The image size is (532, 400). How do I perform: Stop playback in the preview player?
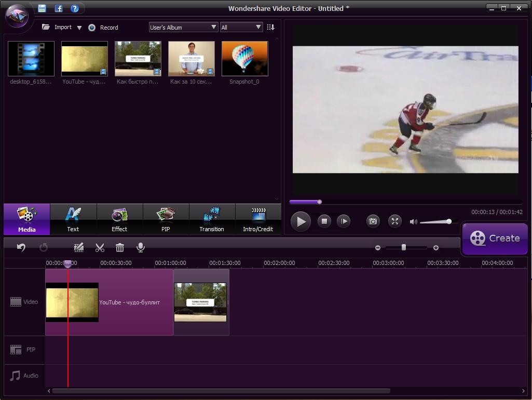point(324,221)
